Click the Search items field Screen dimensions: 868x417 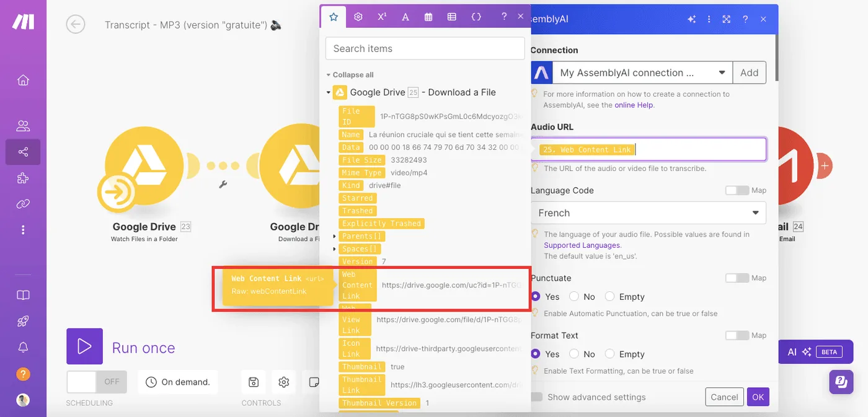coord(425,48)
